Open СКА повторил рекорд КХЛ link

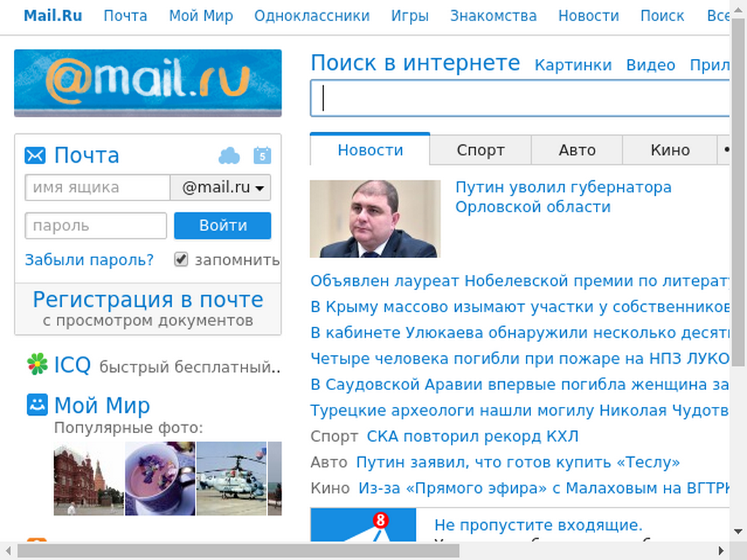click(x=473, y=436)
